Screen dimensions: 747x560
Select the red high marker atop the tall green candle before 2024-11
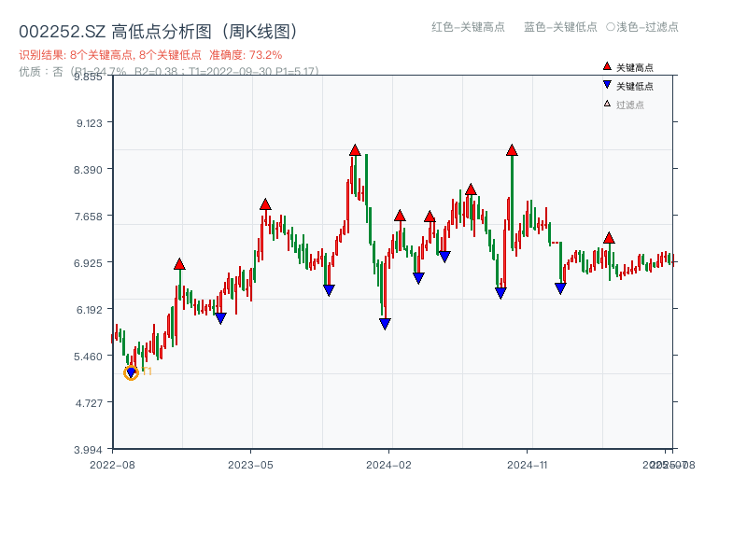(512, 150)
